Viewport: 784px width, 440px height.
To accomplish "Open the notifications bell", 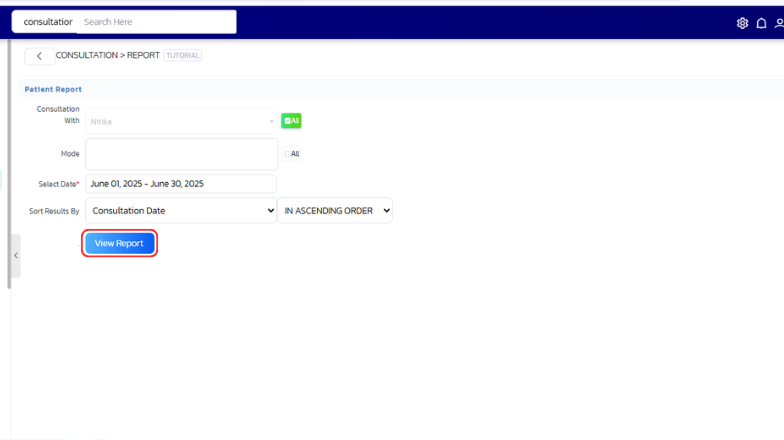I will (x=761, y=23).
